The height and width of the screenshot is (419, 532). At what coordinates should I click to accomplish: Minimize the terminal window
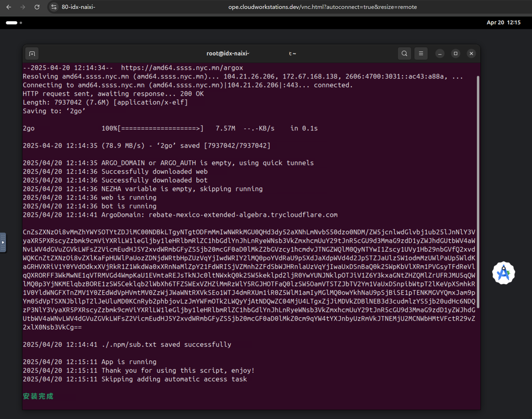coord(440,54)
